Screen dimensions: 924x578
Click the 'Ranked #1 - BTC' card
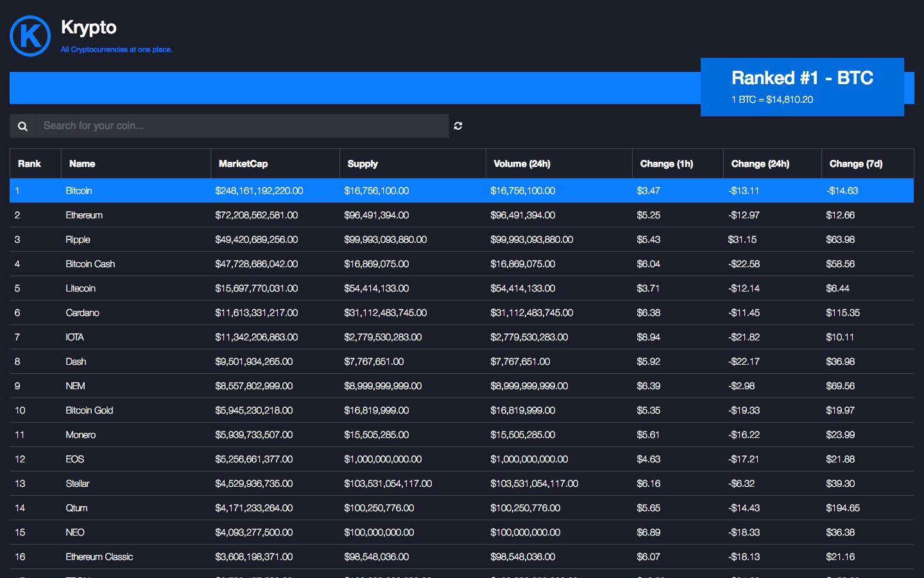tap(802, 87)
